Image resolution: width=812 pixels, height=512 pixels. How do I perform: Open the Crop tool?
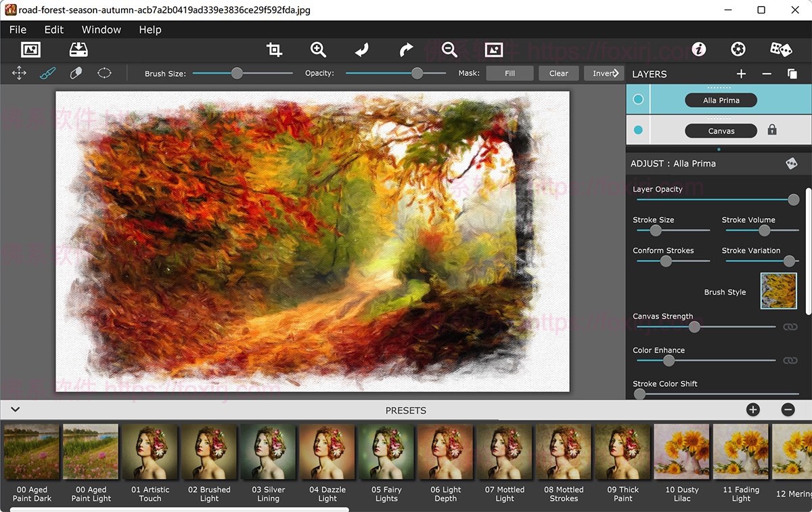[x=274, y=49]
